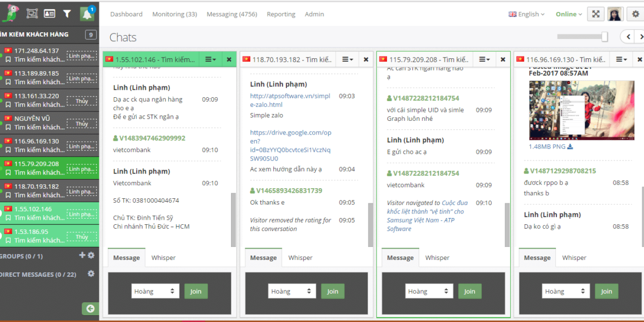Open the Online status dropdown
The width and height of the screenshot is (644, 322).
[x=568, y=14]
